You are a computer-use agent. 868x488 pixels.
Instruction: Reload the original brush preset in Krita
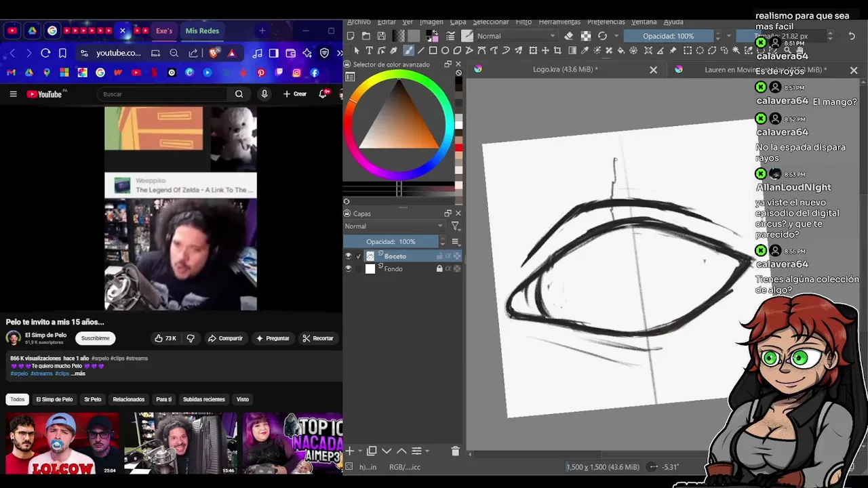602,36
